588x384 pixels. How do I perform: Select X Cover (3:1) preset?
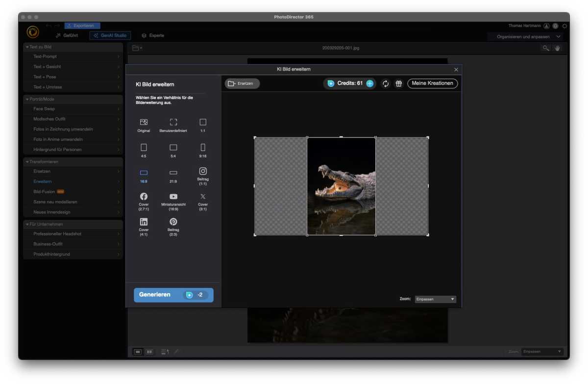point(203,202)
